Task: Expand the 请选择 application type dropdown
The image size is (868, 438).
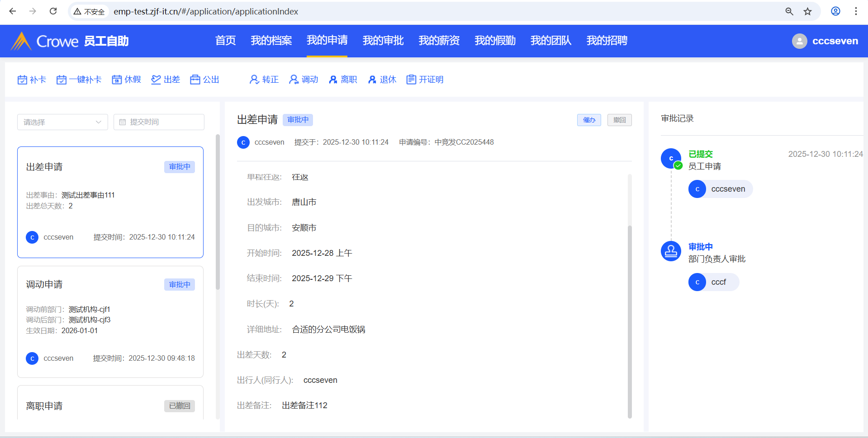Action: pos(62,122)
